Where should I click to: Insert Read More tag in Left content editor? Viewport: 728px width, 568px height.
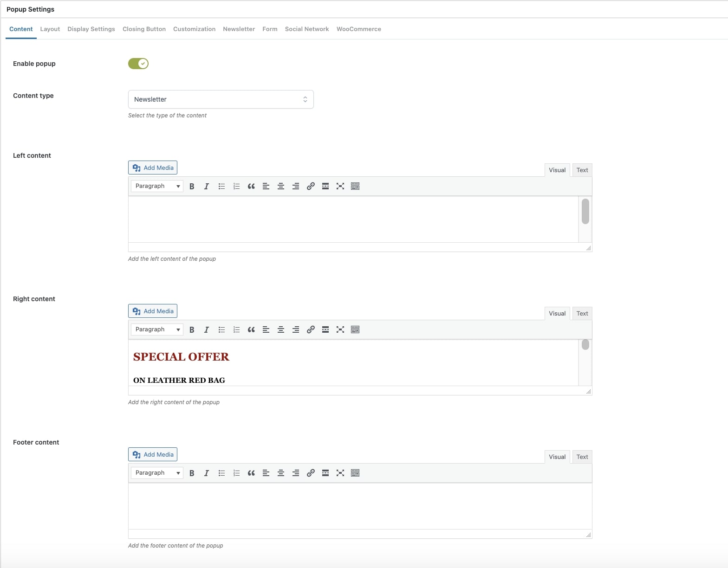325,186
